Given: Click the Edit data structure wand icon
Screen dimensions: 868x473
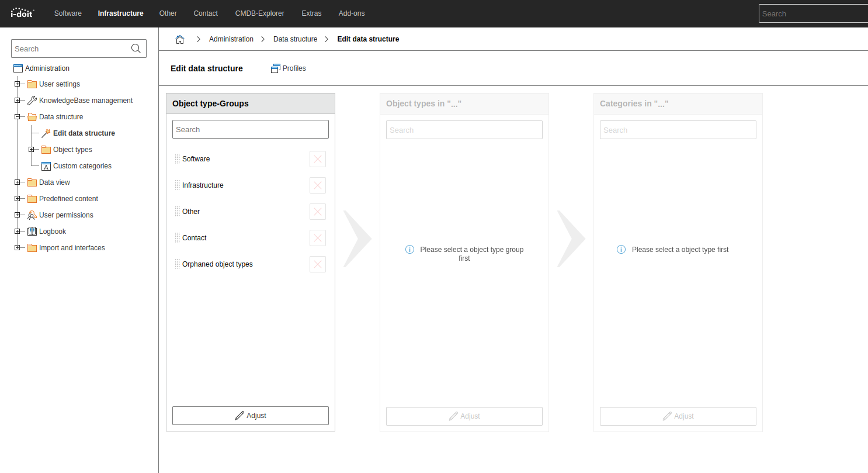Looking at the screenshot, I should click(46, 133).
